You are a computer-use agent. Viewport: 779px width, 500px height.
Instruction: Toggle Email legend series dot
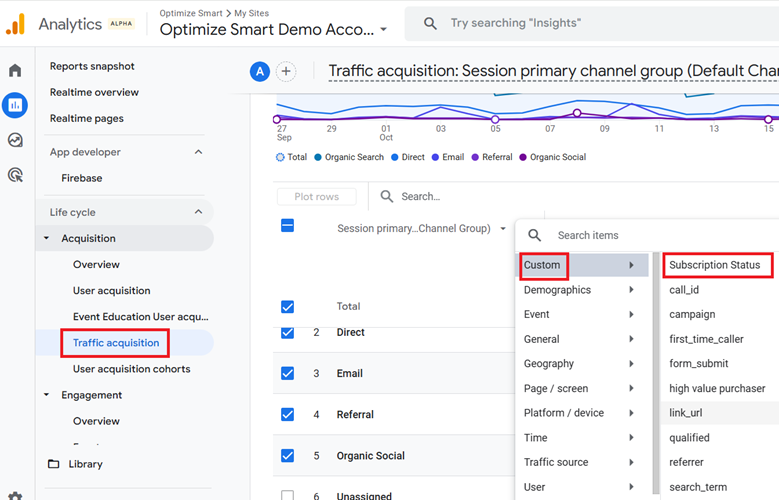(436, 157)
